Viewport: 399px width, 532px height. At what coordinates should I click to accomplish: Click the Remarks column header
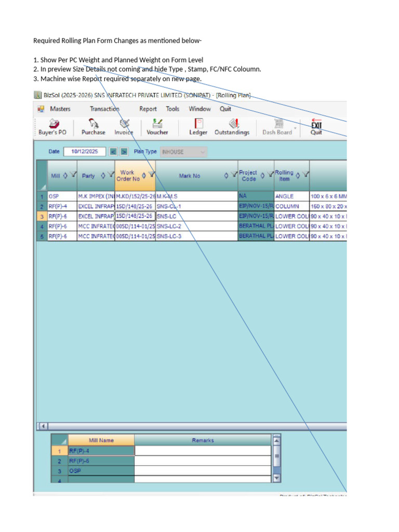[203, 440]
